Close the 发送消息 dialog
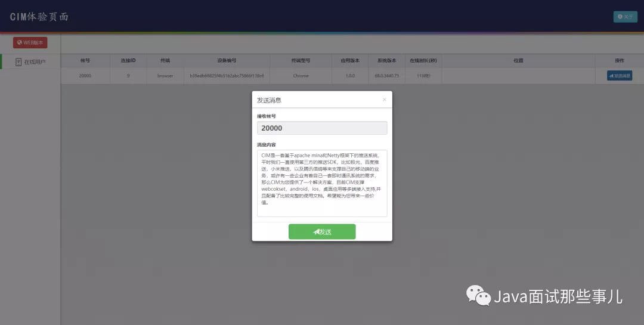 click(x=385, y=100)
